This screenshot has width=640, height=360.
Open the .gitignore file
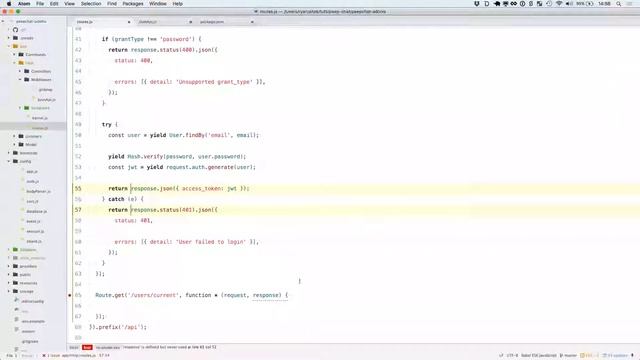[30, 341]
